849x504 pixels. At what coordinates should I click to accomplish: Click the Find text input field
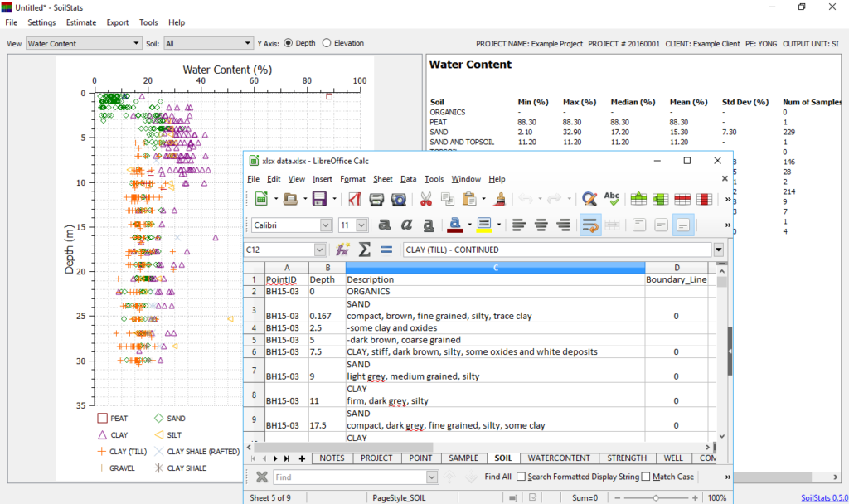coord(351,477)
